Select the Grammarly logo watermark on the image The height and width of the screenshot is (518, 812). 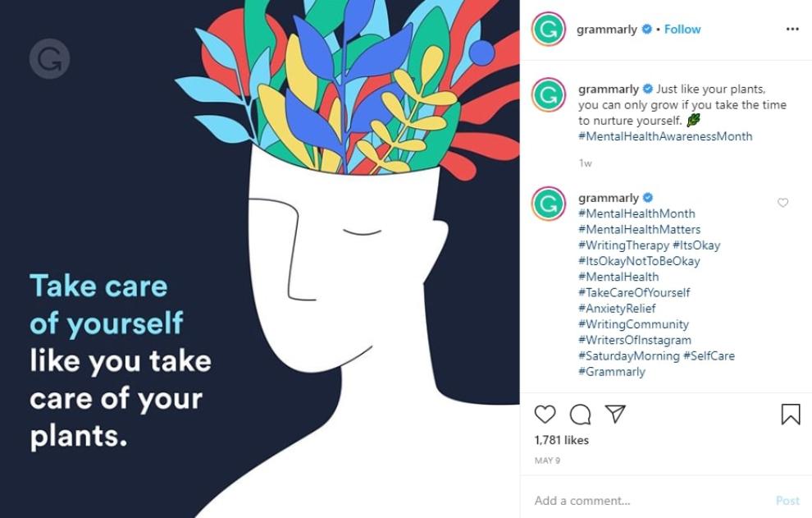tap(50, 58)
